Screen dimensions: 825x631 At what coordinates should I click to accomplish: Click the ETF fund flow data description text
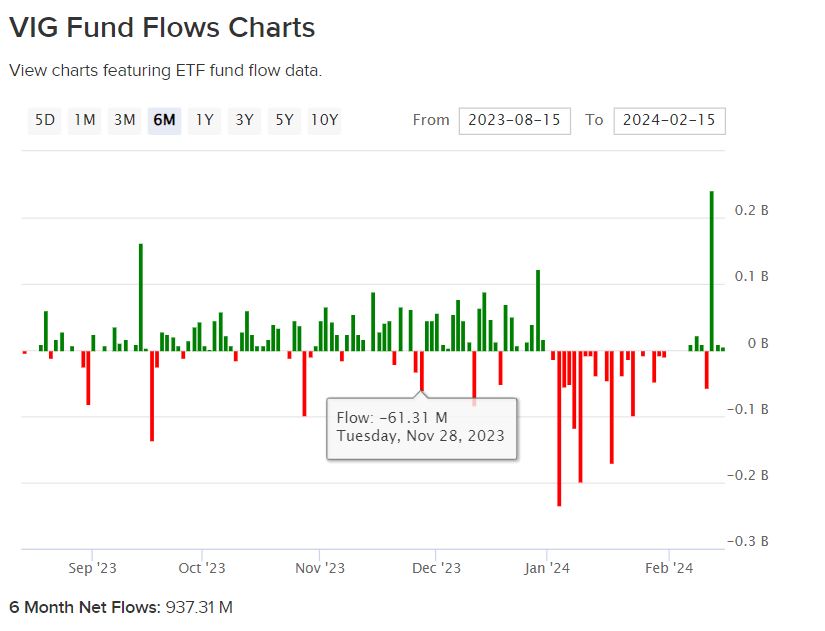[163, 70]
